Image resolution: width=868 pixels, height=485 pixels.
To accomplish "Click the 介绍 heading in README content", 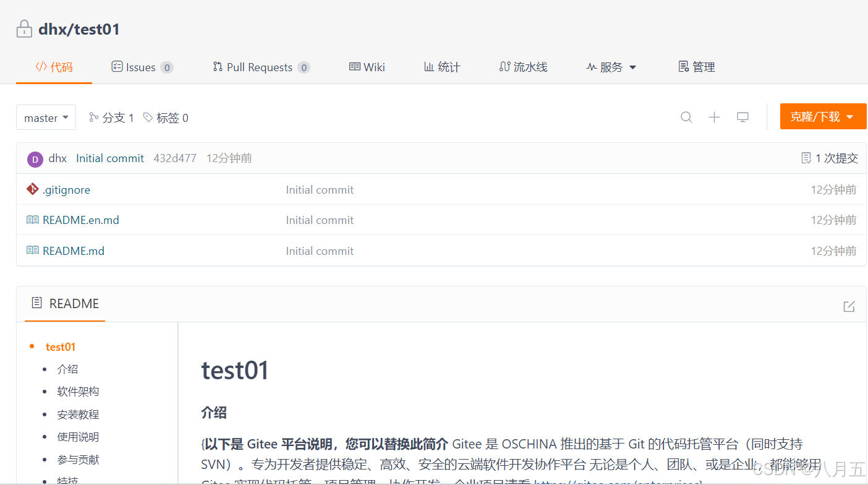I will (x=214, y=413).
